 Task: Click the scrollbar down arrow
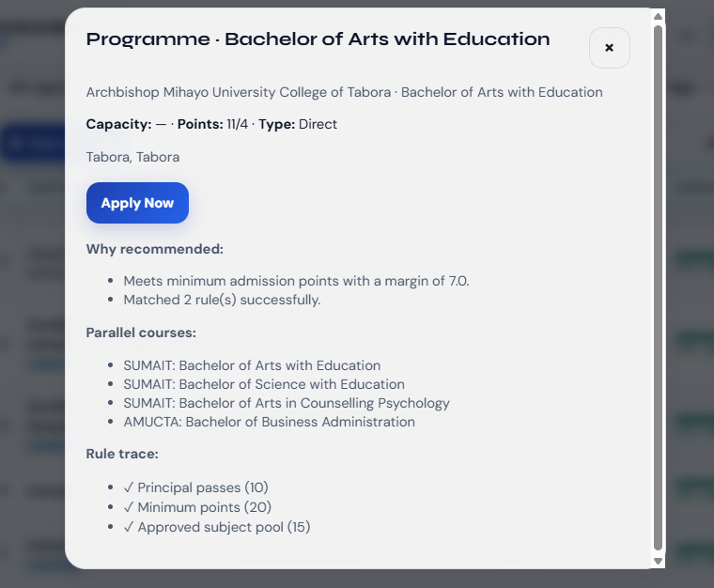(x=658, y=561)
